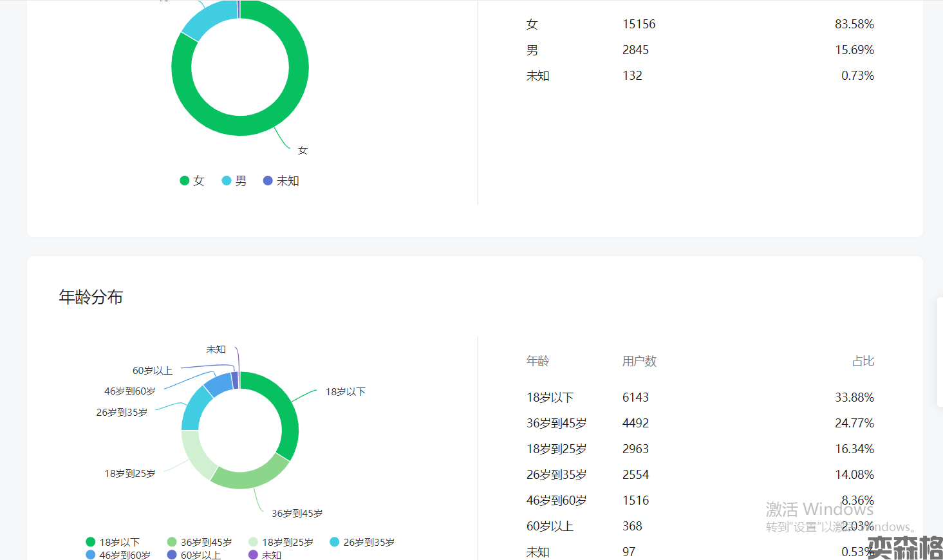Viewport: 943px width, 560px height.
Task: Toggle 26岁到35岁 legend entry below age chart
Action: [362, 542]
